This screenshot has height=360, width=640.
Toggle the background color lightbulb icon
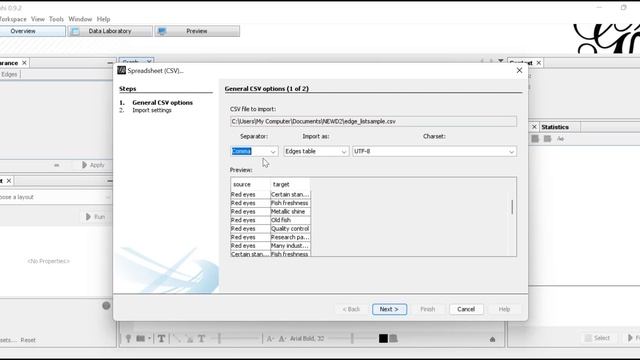click(x=128, y=338)
